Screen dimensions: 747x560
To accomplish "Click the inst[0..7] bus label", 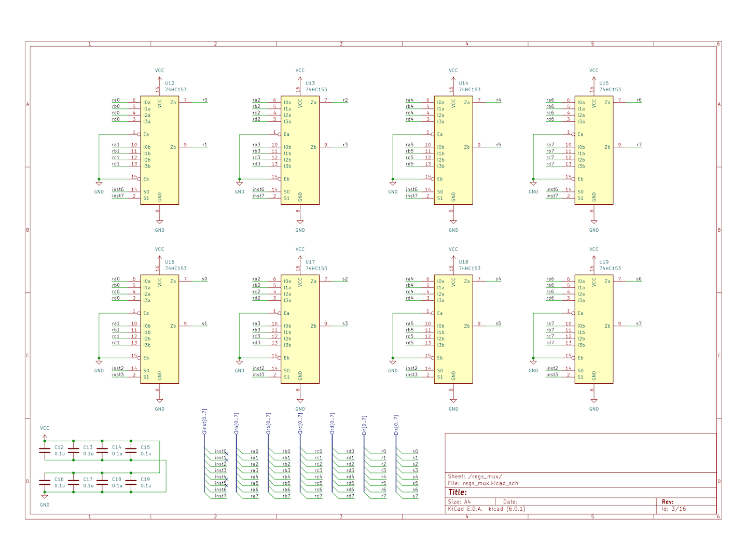I will click(x=204, y=421).
